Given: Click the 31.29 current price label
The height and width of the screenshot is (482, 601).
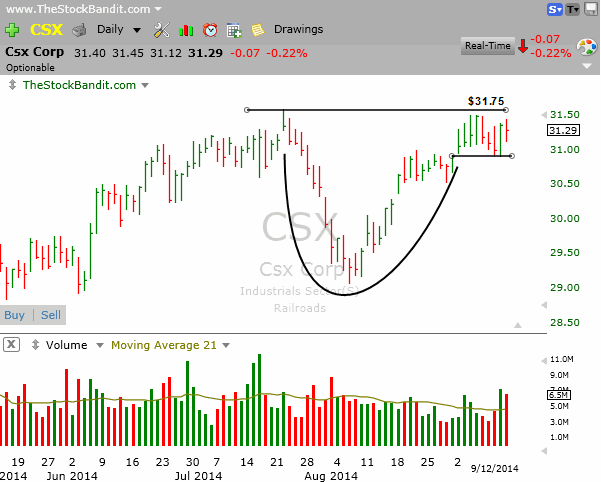Looking at the screenshot, I should (563, 130).
